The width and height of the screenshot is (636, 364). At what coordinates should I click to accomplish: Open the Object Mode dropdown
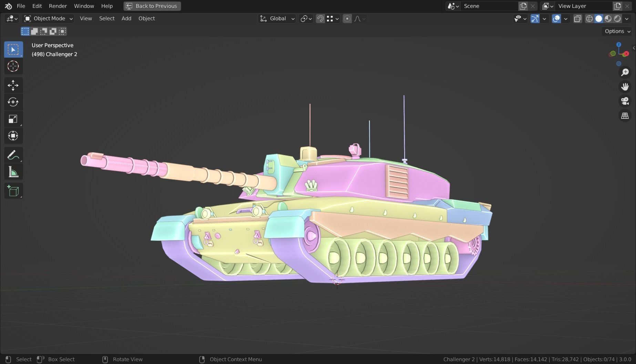coord(49,19)
